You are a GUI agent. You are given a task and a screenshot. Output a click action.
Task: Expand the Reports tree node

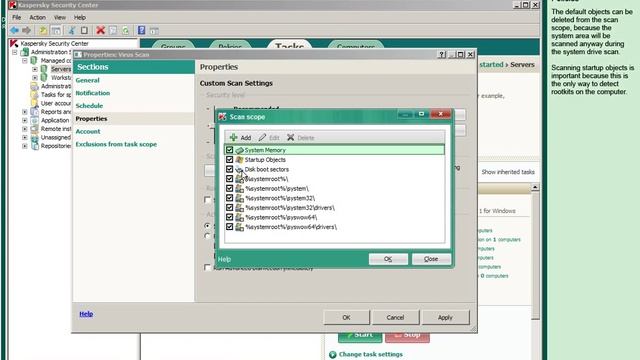point(25,112)
